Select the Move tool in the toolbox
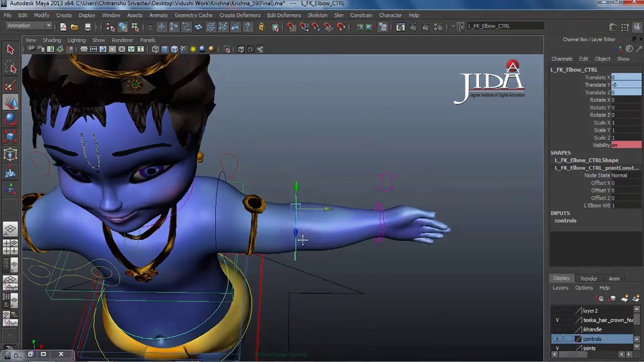This screenshot has width=644, height=362. [x=10, y=102]
